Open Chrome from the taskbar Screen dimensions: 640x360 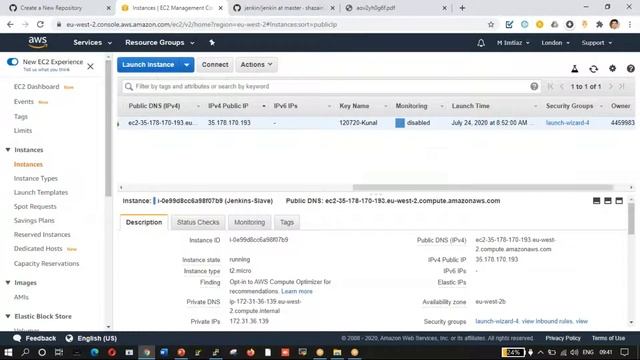[147, 352]
